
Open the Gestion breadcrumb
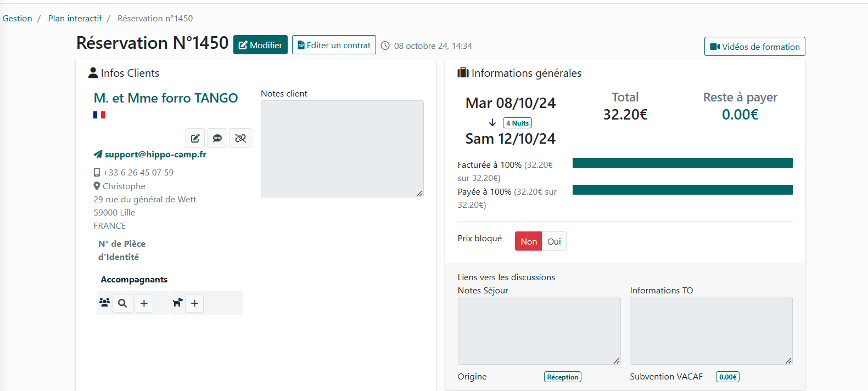[x=18, y=19]
